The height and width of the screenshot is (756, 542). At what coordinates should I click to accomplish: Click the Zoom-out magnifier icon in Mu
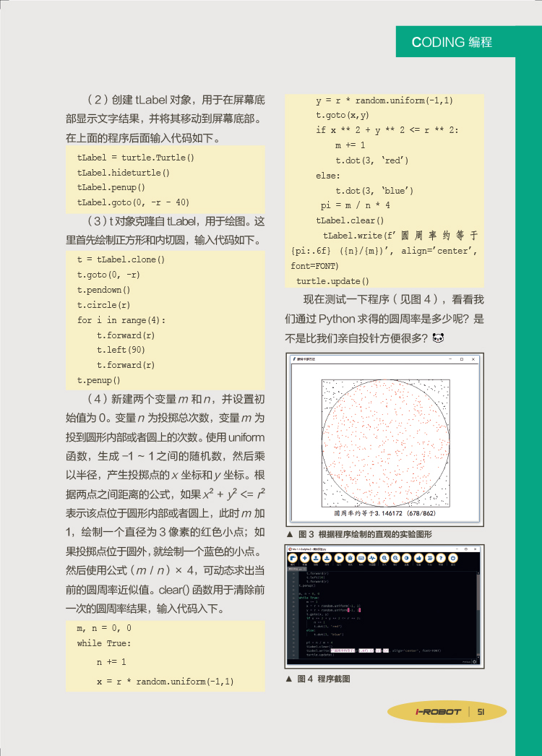point(395,558)
